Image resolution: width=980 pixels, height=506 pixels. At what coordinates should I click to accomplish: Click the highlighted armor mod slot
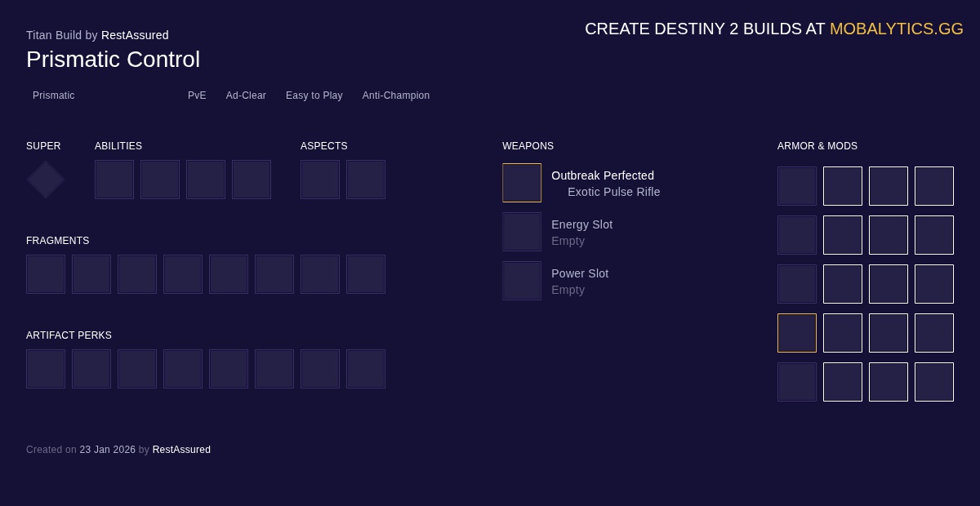[x=797, y=333]
